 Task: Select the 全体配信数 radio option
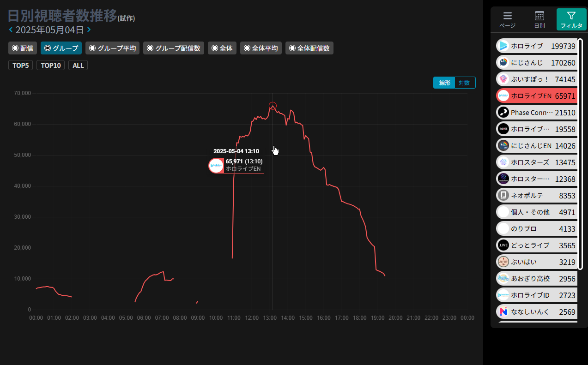309,48
